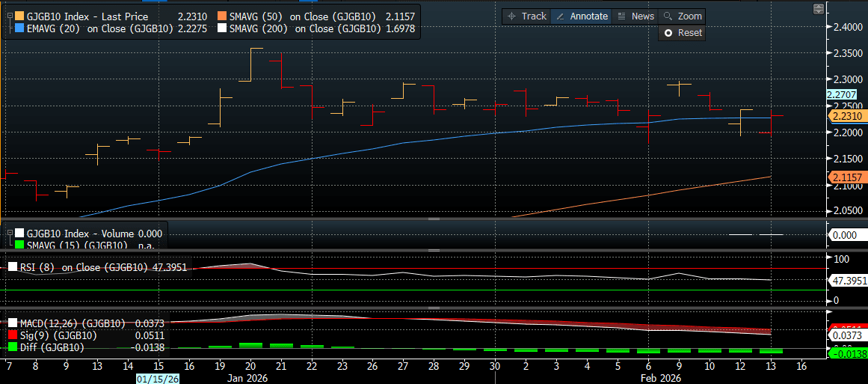The height and width of the screenshot is (384, 868).
Task: Click the y-axis scale adjuster icon
Action: 819,9
